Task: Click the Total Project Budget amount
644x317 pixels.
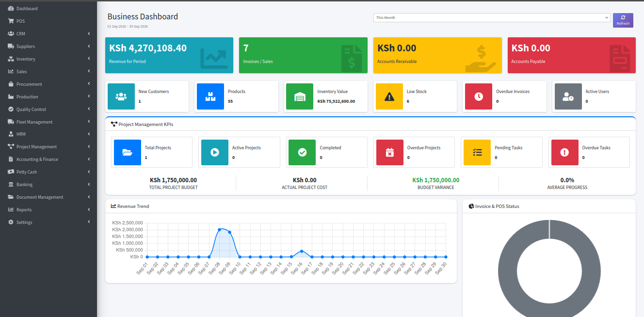Action: [173, 180]
